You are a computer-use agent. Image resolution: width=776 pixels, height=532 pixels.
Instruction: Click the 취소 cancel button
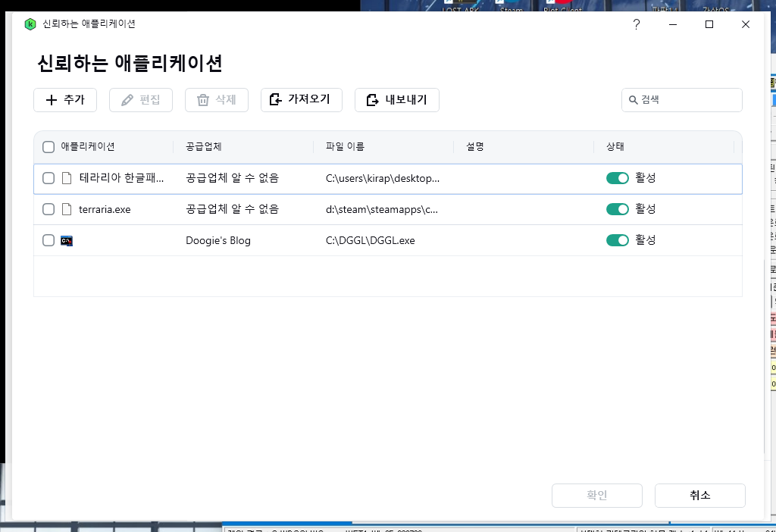[x=699, y=496]
